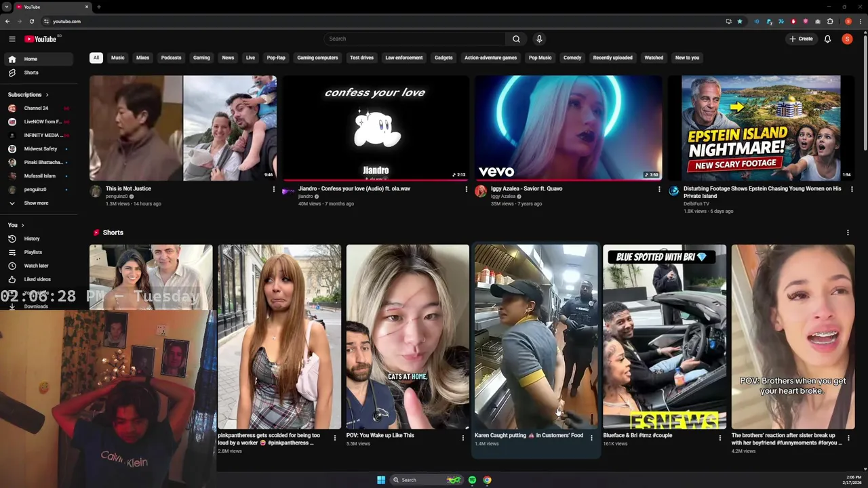Play the Jiandro Confess your love thumbnail

coord(376,128)
